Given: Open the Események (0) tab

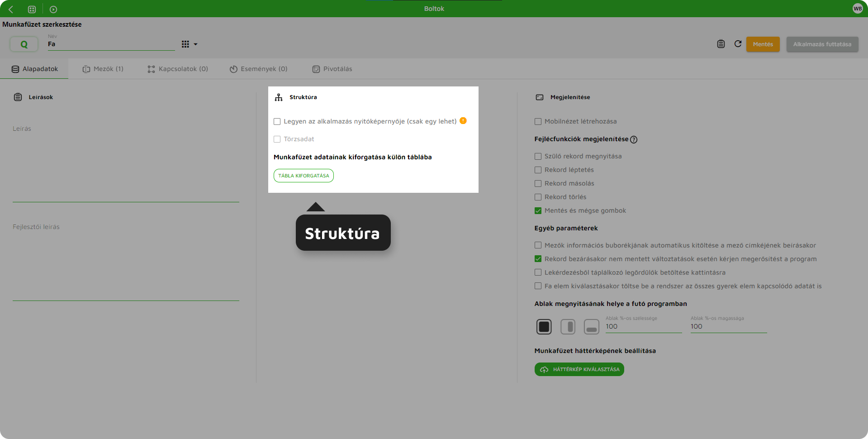Looking at the screenshot, I should pyautogui.click(x=258, y=69).
